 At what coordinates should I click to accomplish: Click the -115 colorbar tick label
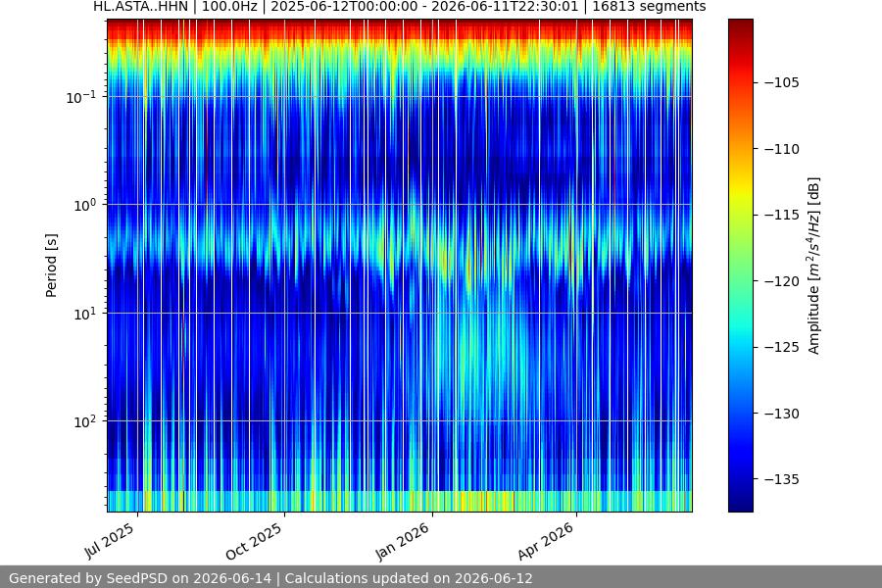pos(782,215)
